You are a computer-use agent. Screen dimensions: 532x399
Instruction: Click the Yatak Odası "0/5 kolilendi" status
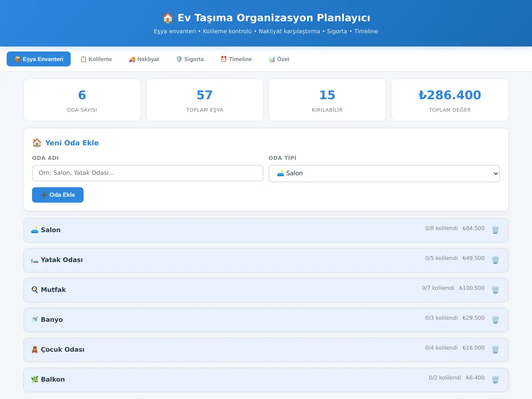click(x=441, y=258)
